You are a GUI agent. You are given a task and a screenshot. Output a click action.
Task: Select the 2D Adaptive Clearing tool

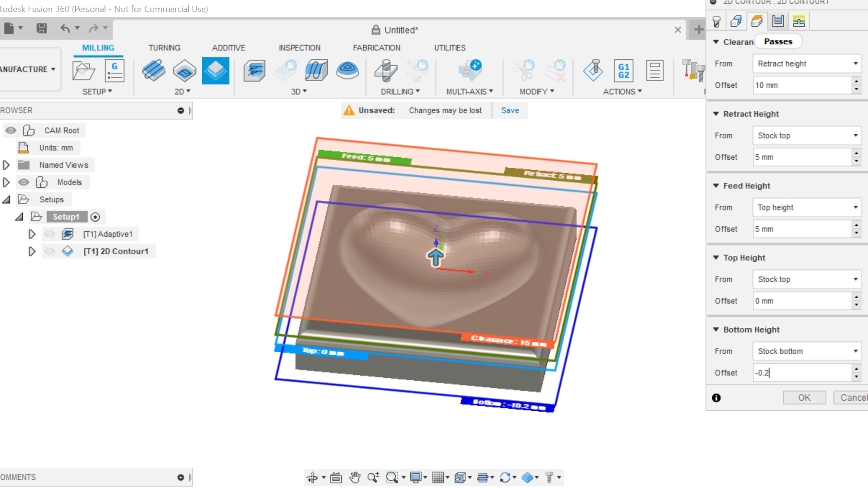tap(153, 70)
